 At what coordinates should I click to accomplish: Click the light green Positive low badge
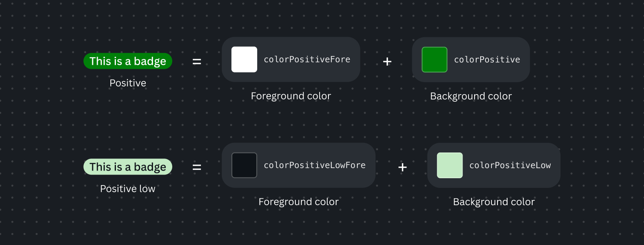click(128, 167)
